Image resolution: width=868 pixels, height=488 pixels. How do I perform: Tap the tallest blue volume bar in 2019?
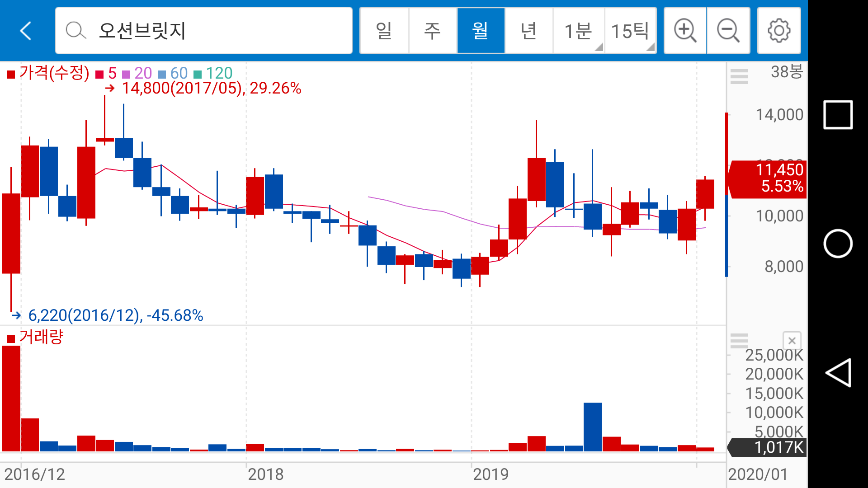(x=592, y=427)
